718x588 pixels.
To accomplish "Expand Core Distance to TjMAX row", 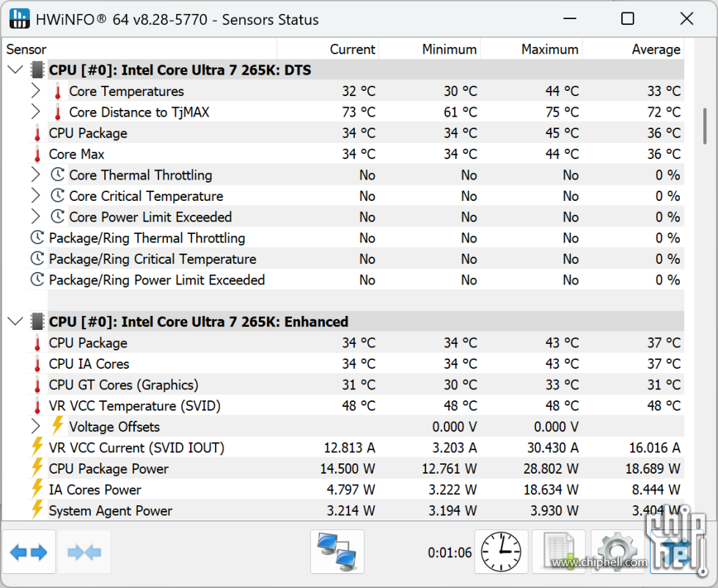I will pyautogui.click(x=35, y=112).
